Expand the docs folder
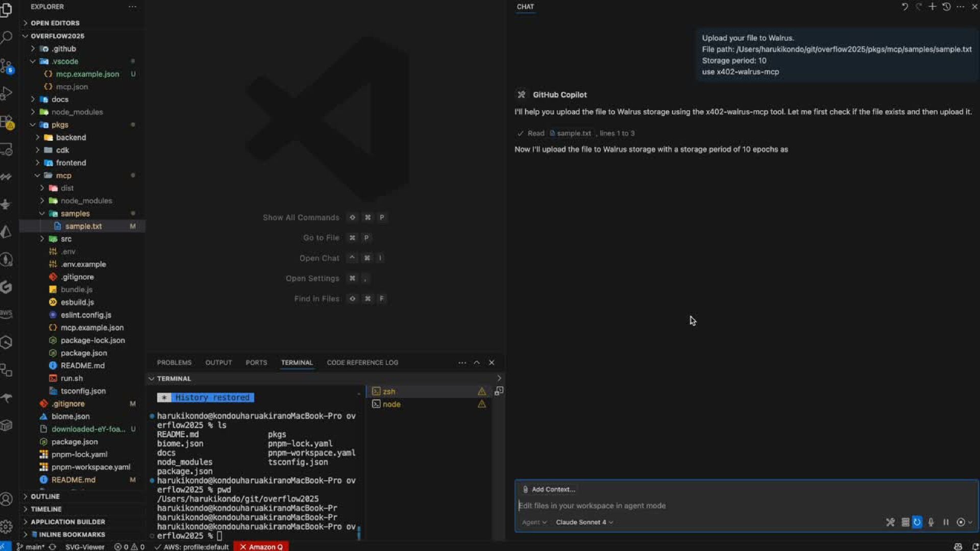The image size is (980, 551). (x=82, y=99)
